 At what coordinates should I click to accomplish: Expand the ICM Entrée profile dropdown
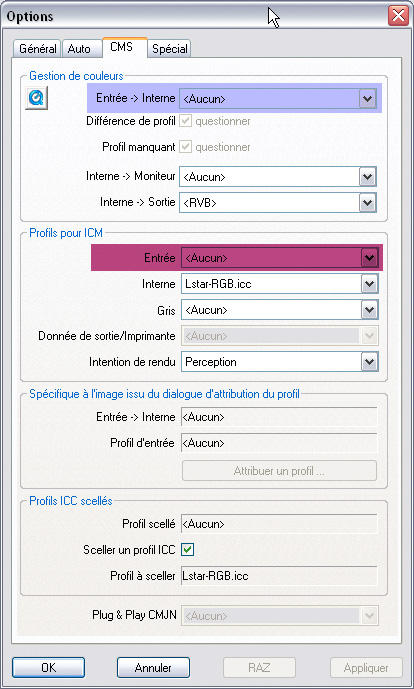point(369,258)
